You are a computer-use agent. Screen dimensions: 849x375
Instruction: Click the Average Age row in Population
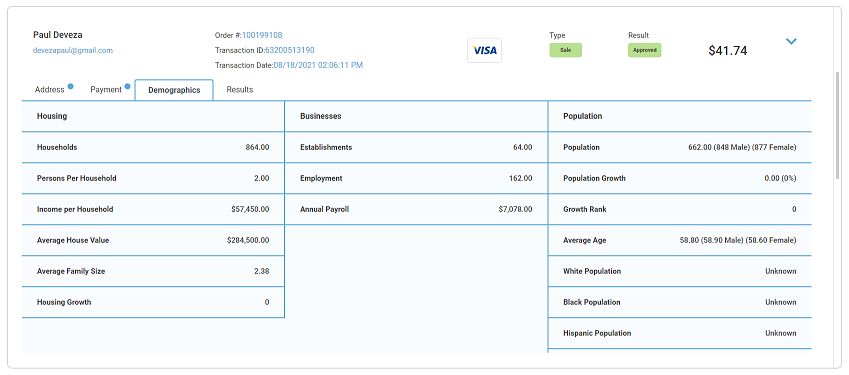(680, 240)
